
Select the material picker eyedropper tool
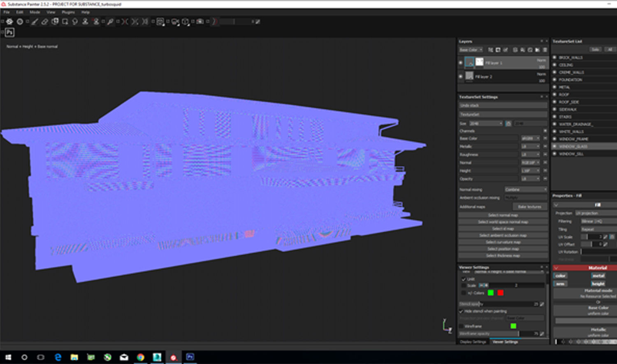pyautogui.click(x=110, y=21)
